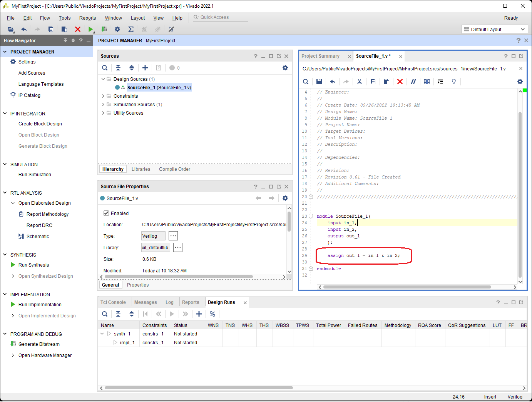Click the Generate Bitstream toolbar icon

point(104,29)
